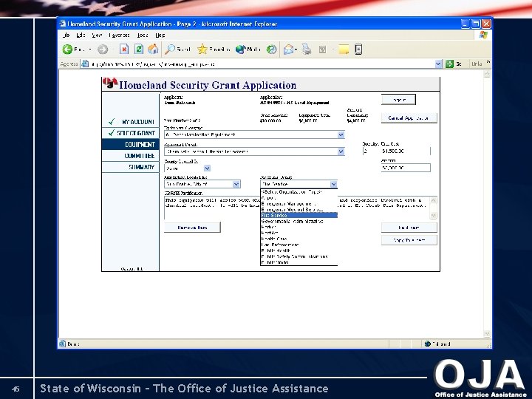Open browsing History toolbar icon
This screenshot has width=532, height=399.
[271, 50]
